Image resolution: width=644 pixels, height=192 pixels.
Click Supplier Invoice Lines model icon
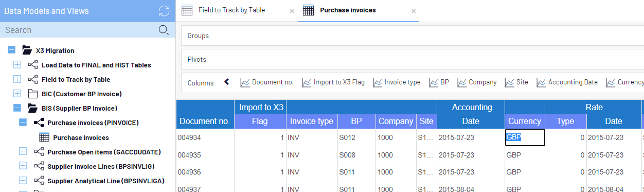[39, 166]
